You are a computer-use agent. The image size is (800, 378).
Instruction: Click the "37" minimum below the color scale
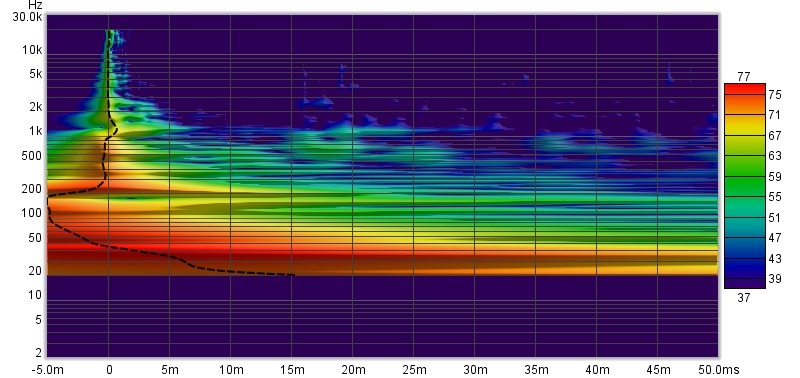click(x=744, y=297)
